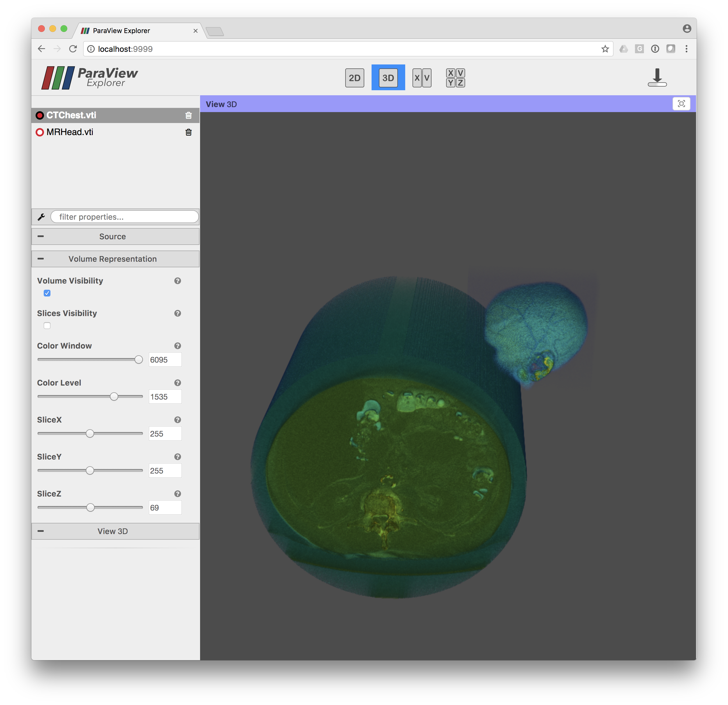
Task: Delete the MRHead.vti dataset with the trash icon
Action: click(x=188, y=132)
